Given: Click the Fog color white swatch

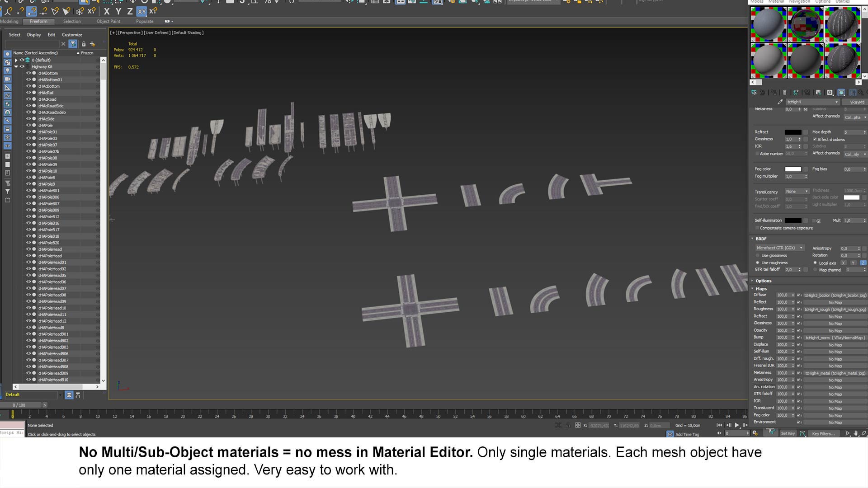Looking at the screenshot, I should click(x=793, y=169).
